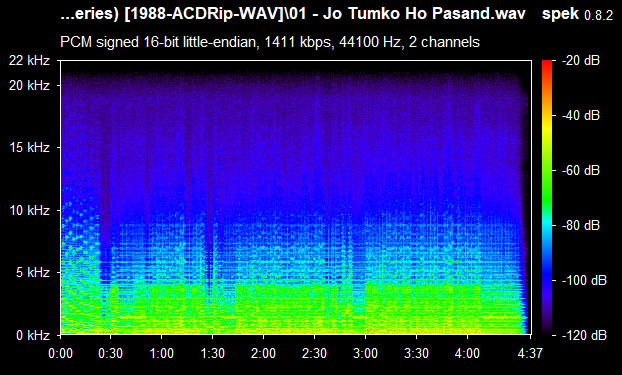Click the 3:00 time axis label
The image size is (622, 375).
click(365, 353)
